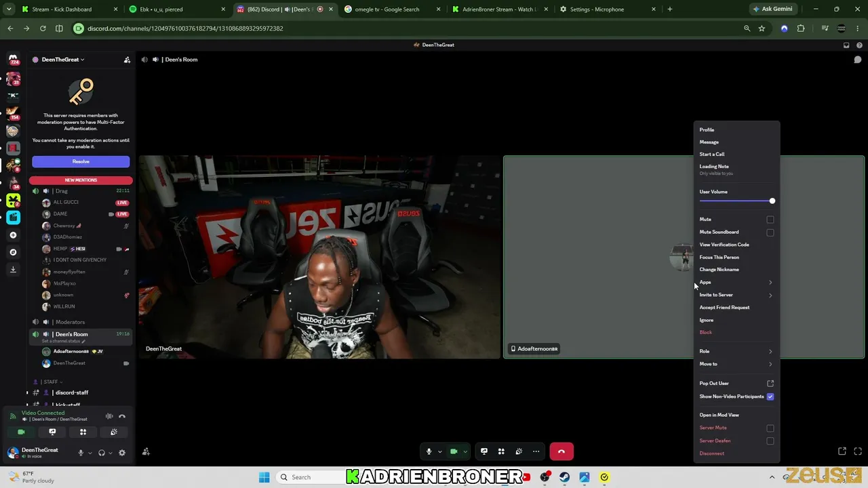
Task: Click the Chrome address bar URL
Action: (x=185, y=28)
